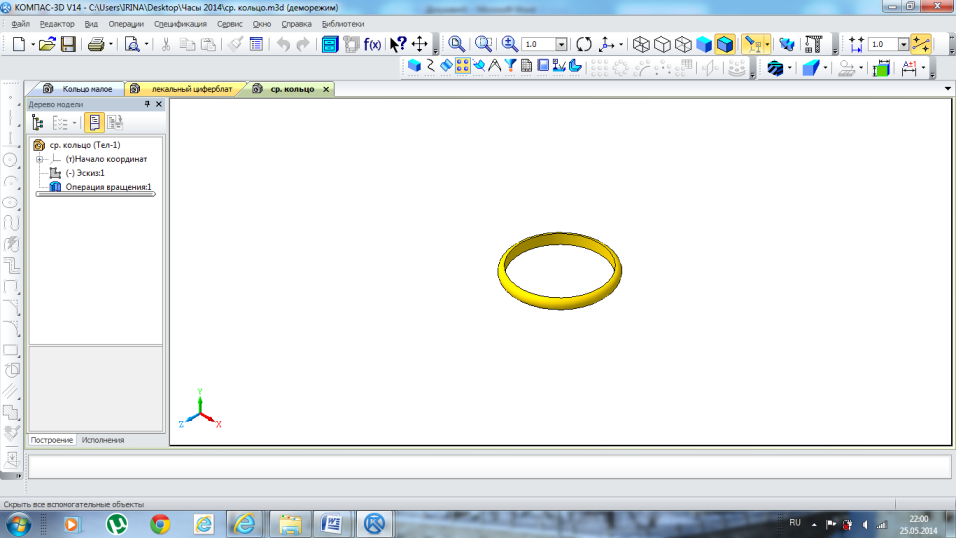Viewport: 956px width, 538px height.
Task: Click the Open file folder icon
Action: pyautogui.click(x=47, y=44)
